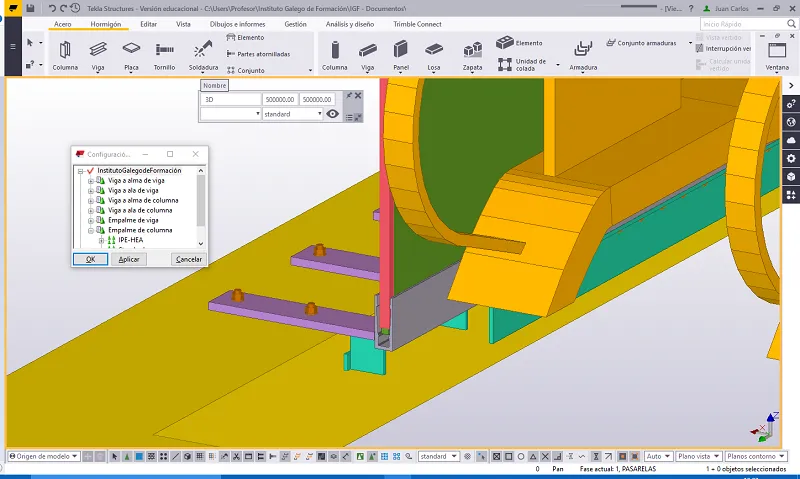Viewport: 800px width, 479px height.
Task: Open Análisis y diseño tab
Action: point(349,24)
